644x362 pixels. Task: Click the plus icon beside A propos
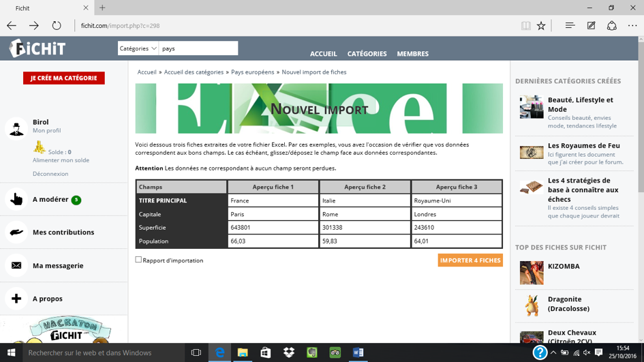(x=16, y=299)
